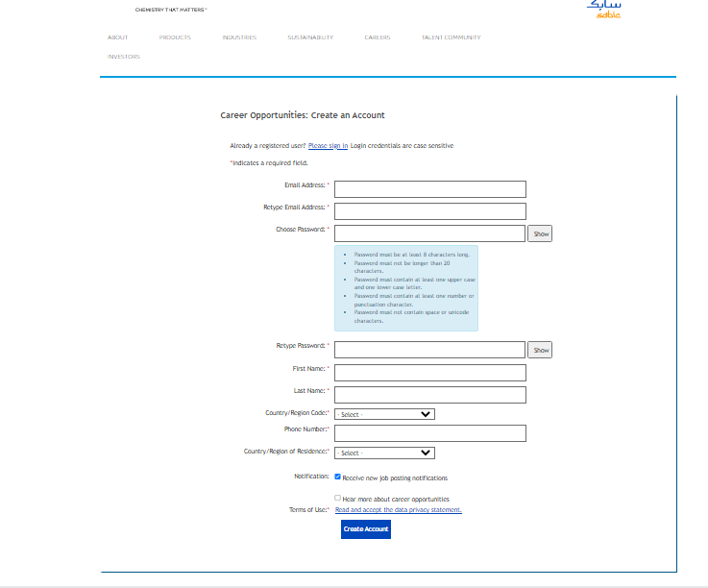Viewport: 708px width, 588px height.
Task: Open the PRODUCTS menu
Action: coord(175,37)
